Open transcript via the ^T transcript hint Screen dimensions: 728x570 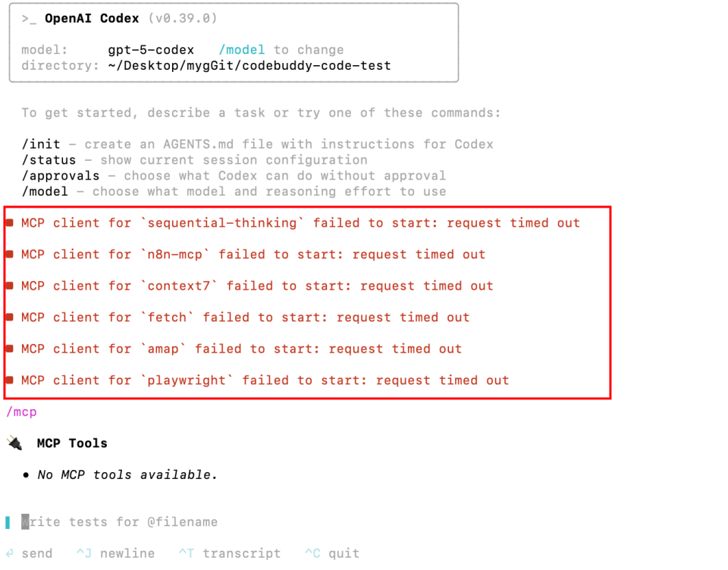tap(229, 553)
